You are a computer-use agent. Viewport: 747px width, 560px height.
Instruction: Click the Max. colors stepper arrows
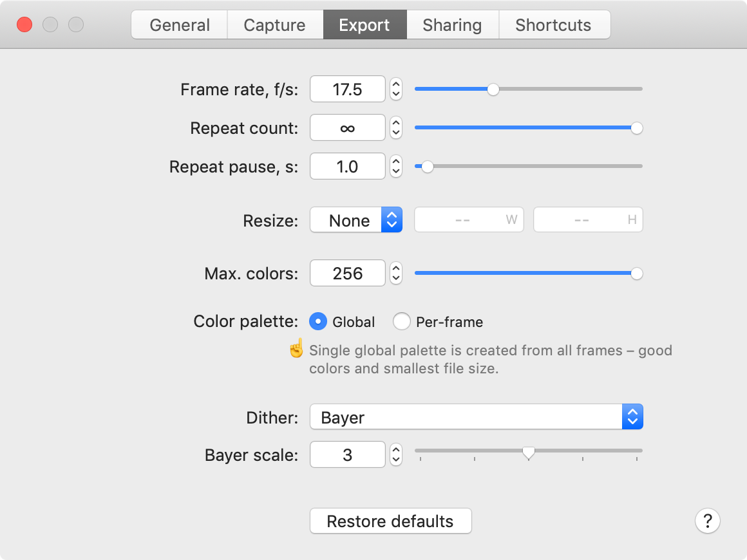(x=396, y=274)
